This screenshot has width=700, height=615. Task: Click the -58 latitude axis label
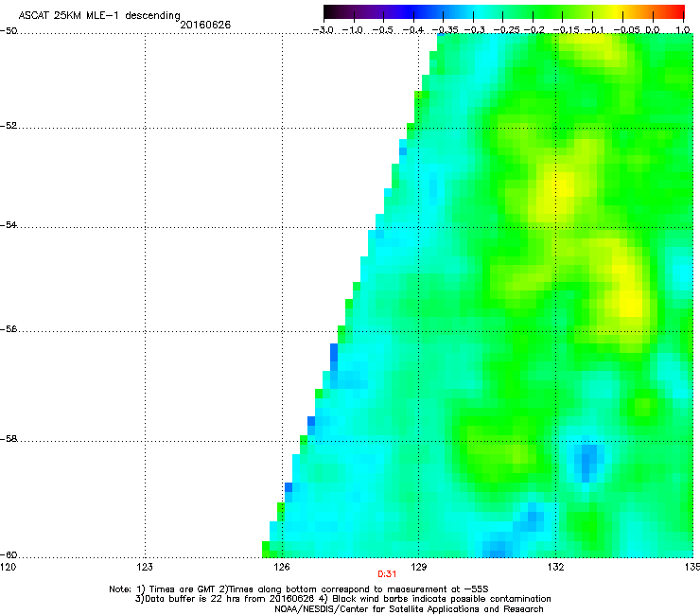click(x=9, y=439)
